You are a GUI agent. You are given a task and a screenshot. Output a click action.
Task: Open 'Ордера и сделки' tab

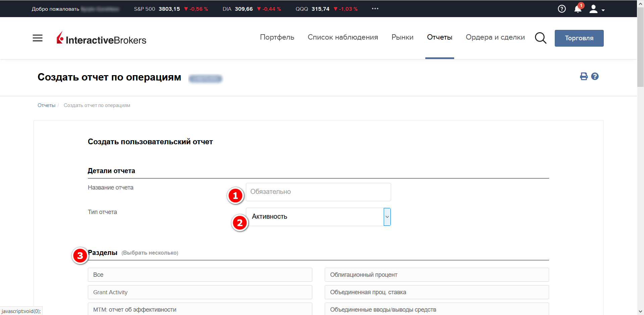click(495, 37)
